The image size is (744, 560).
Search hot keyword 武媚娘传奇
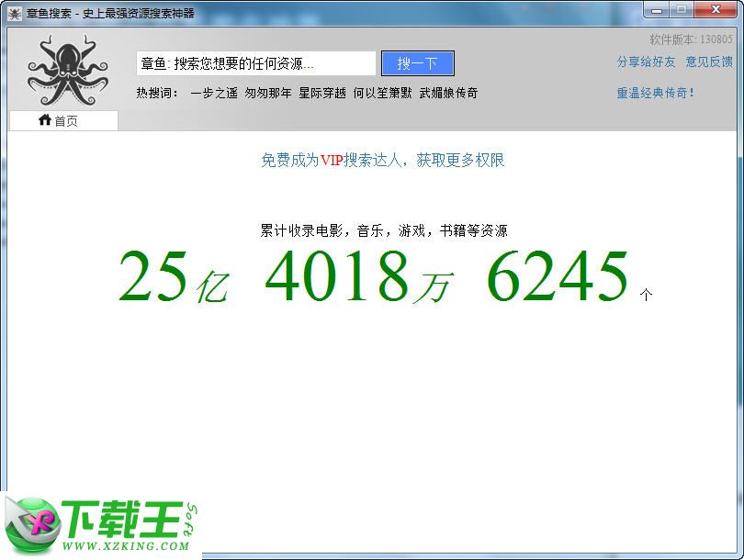(x=448, y=93)
